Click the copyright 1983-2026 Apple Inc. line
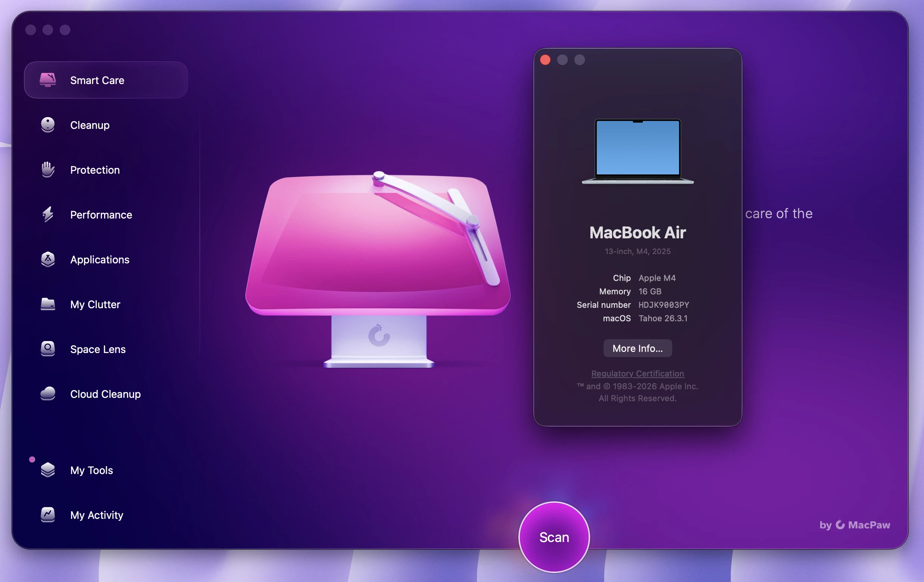Screen dimensions: 924x582 638,386
